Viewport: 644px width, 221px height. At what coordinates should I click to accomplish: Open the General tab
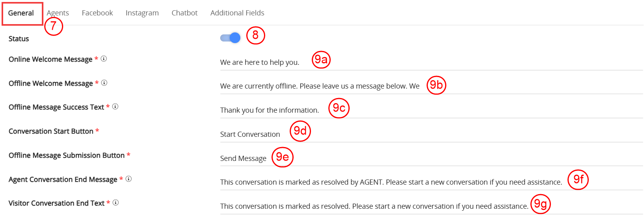click(x=21, y=13)
